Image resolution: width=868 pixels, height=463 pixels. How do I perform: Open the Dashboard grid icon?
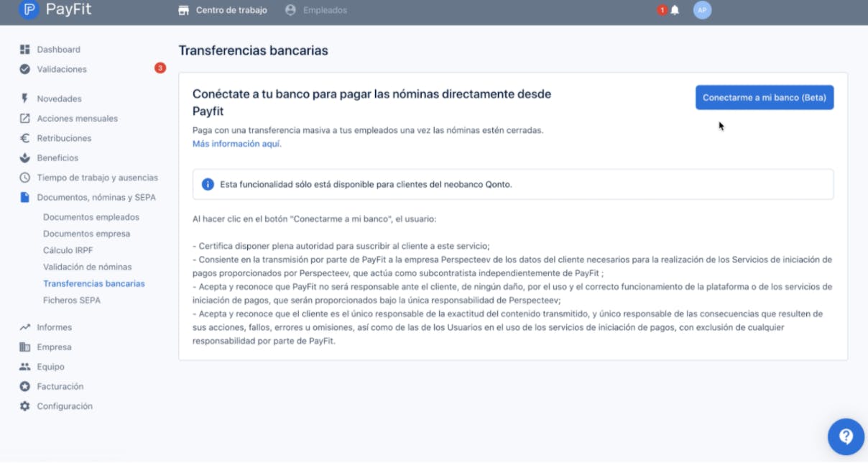(25, 50)
